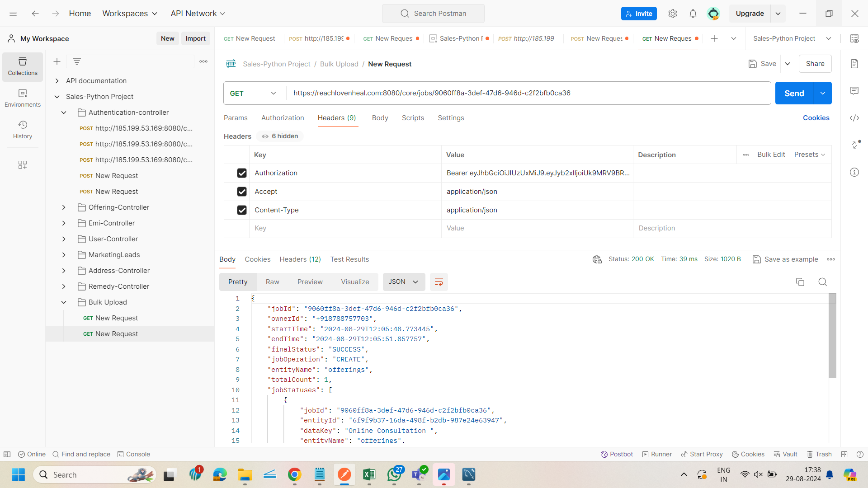Open the Trash in status bar
This screenshot has height=488, width=868.
pos(820,454)
